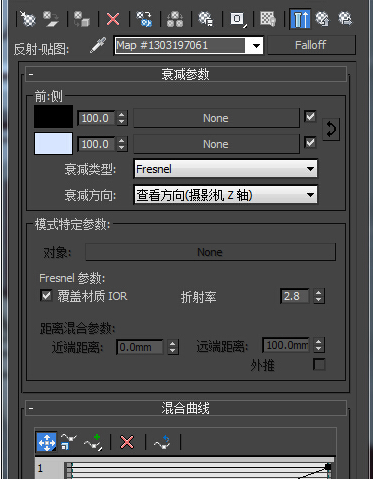Open the black front color swatch
Image resolution: width=378 pixels, height=479 pixels.
click(x=53, y=117)
